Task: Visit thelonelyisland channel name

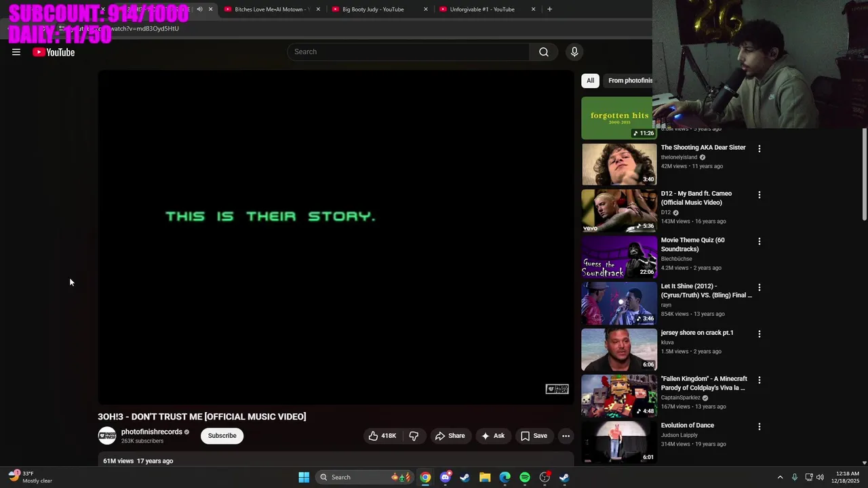Action: point(679,157)
